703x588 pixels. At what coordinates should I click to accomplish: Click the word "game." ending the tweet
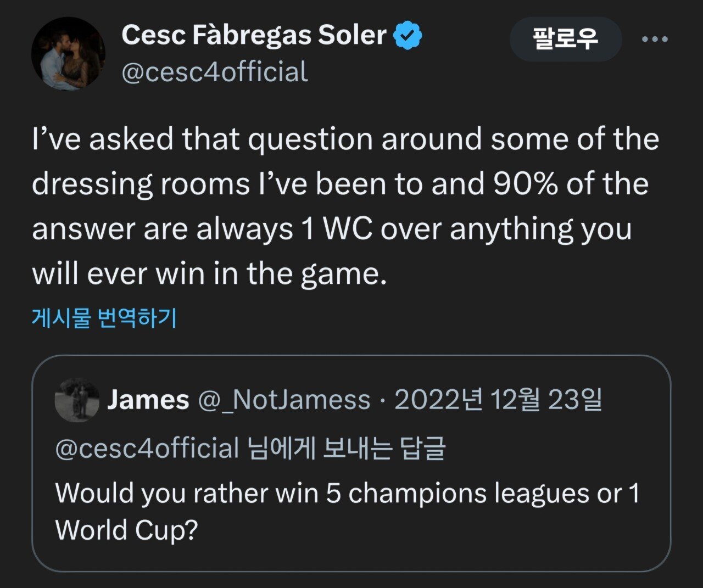[343, 274]
